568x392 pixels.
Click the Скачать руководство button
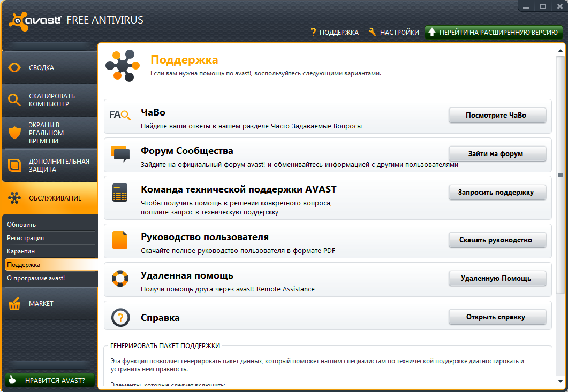coord(497,240)
